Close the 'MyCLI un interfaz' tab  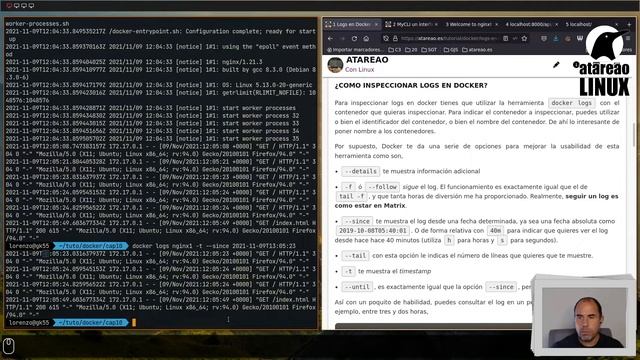[x=436, y=24]
